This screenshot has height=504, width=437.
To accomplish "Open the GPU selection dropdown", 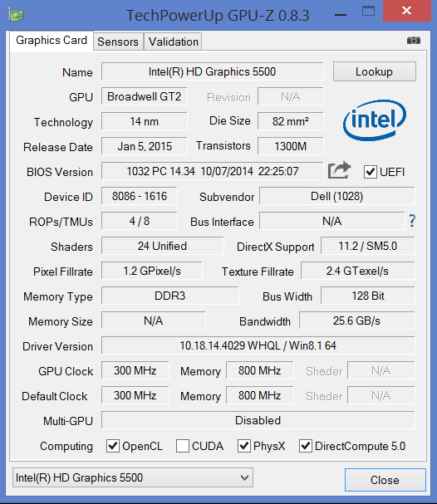I will (x=133, y=477).
